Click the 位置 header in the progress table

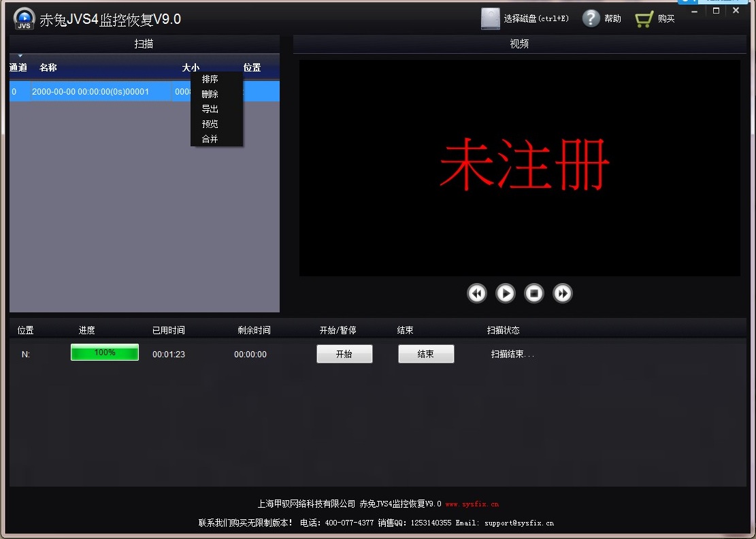pyautogui.click(x=26, y=330)
